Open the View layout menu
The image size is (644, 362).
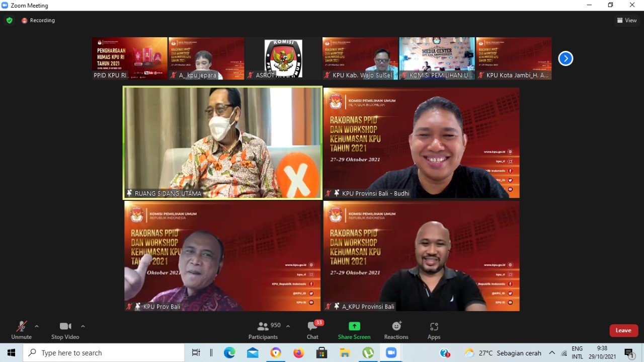[x=627, y=21]
